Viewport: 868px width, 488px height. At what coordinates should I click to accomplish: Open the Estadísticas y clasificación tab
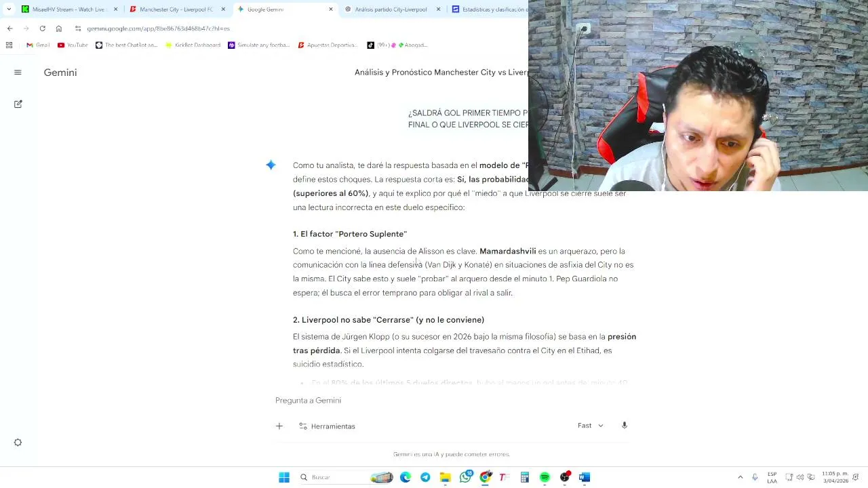(488, 9)
